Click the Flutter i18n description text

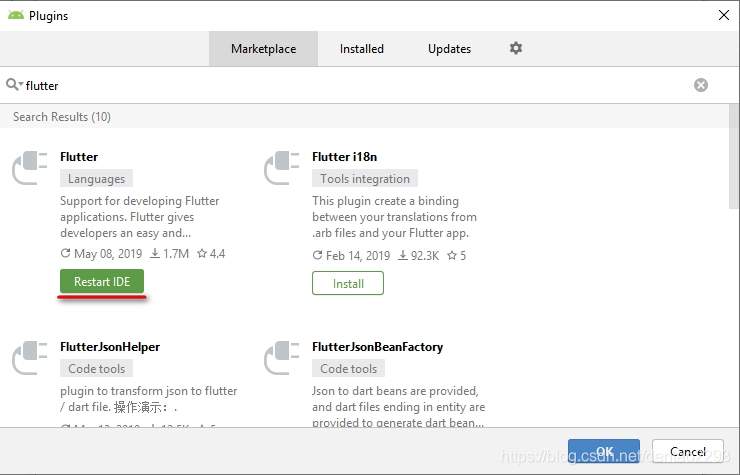click(x=394, y=217)
